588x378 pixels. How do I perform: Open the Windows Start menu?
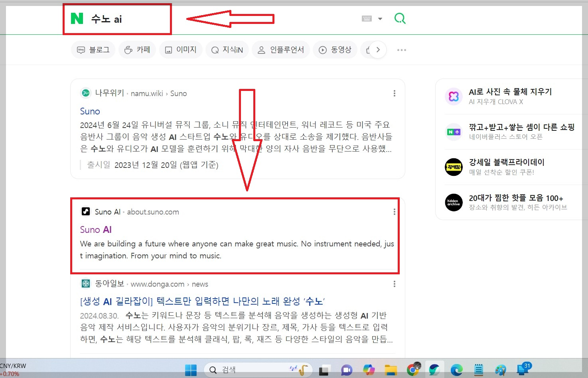pos(191,370)
